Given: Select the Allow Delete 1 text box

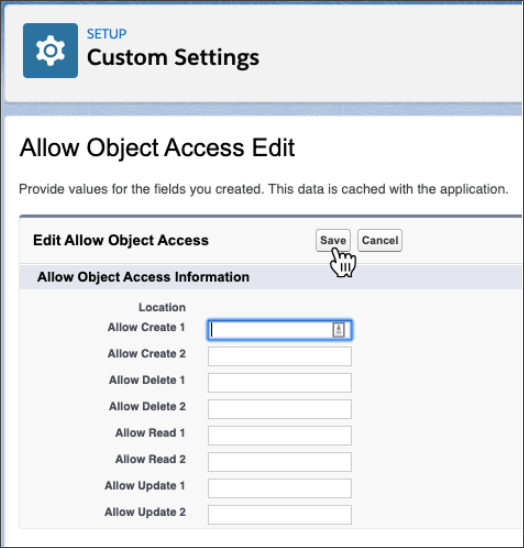Looking at the screenshot, I should pos(279,382).
